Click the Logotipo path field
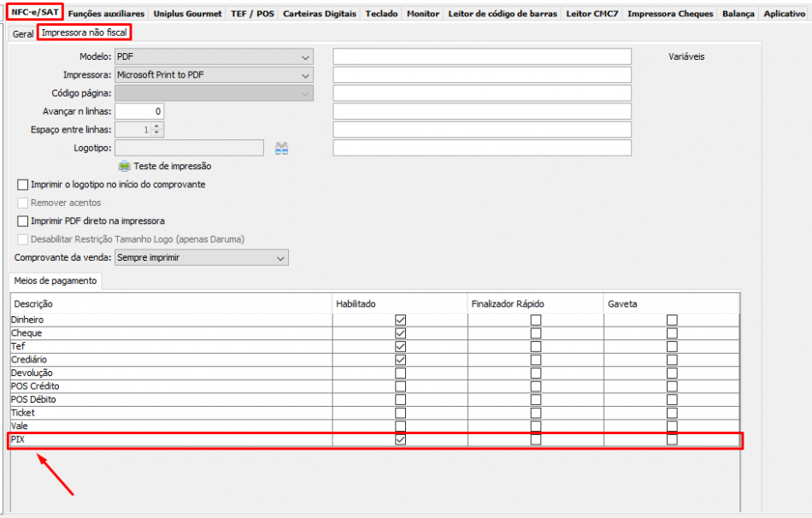812x518 pixels. click(x=189, y=148)
